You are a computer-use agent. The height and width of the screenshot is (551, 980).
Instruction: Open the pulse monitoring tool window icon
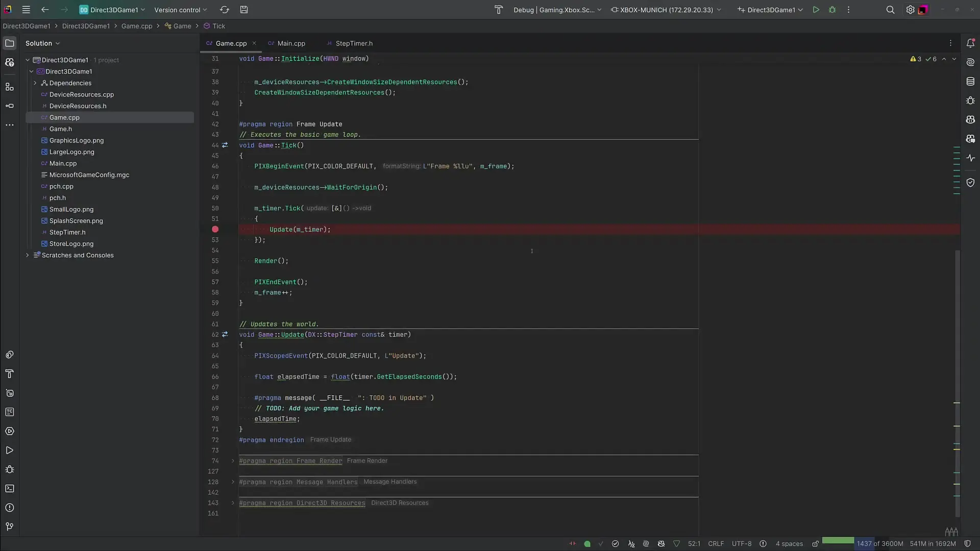point(970,158)
